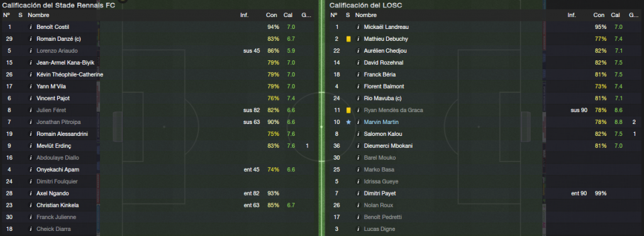
Task: Click Mathieu Debuchy's yellow card icon
Action: 348,39
